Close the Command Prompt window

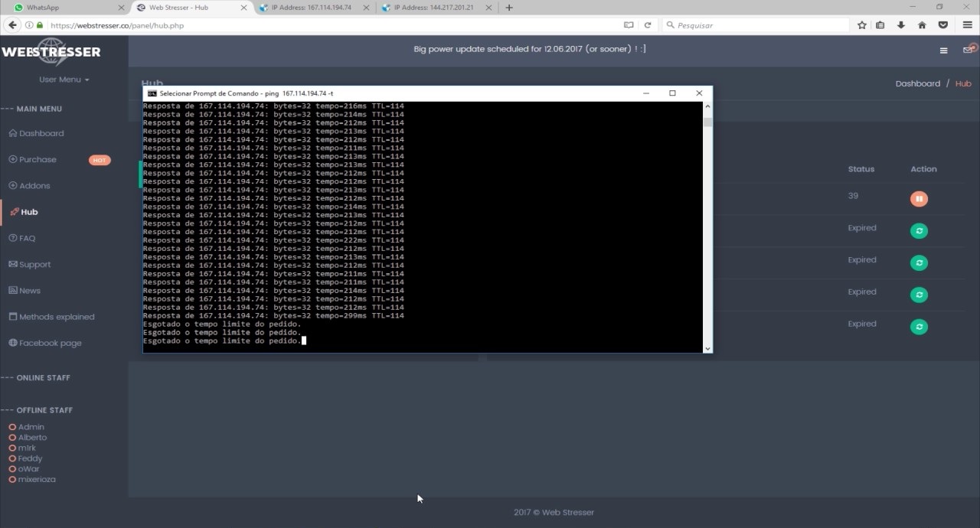(699, 93)
